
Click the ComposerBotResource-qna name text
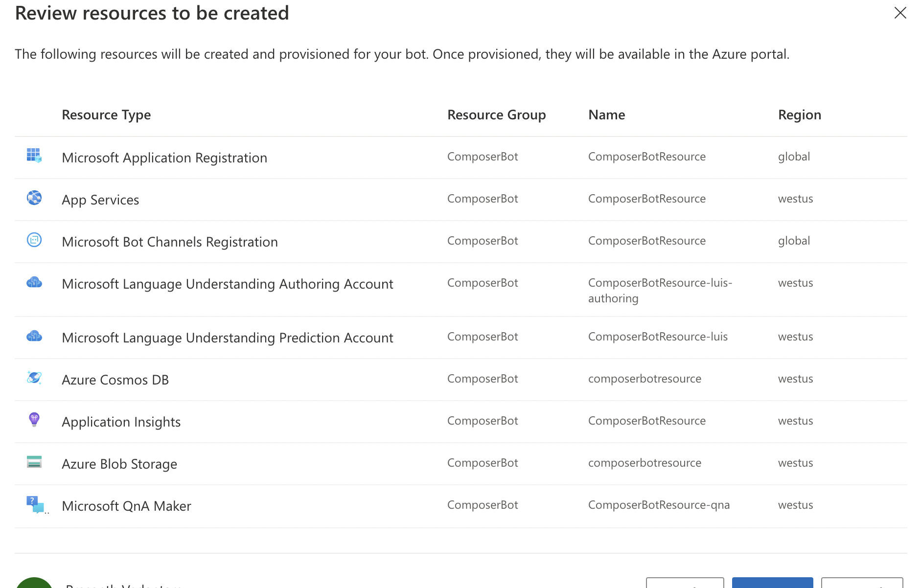click(659, 505)
